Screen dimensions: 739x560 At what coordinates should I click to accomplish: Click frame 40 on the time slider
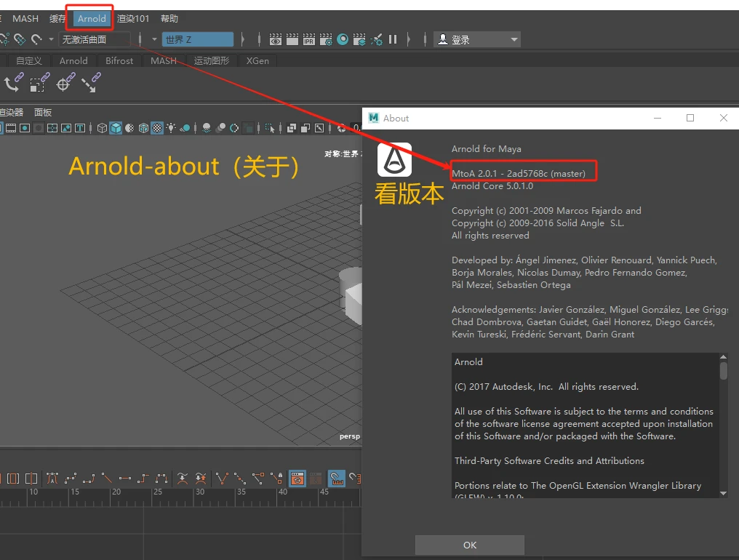283,492
